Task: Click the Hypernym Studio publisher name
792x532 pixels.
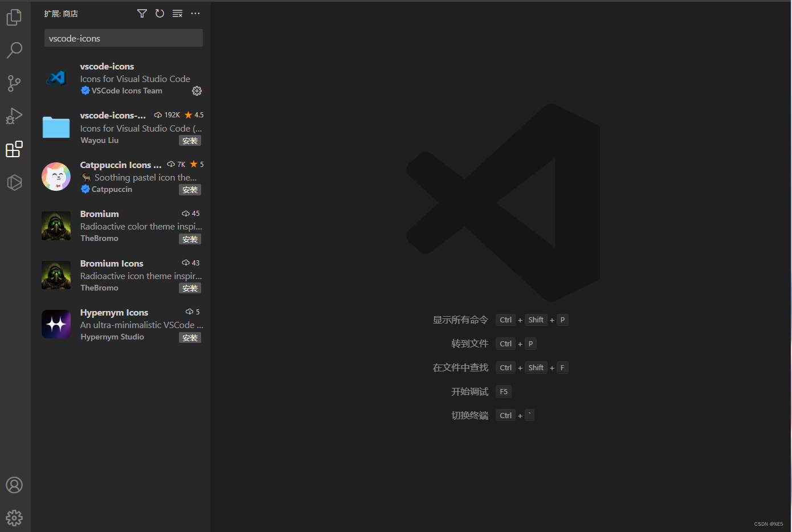Action: tap(112, 337)
